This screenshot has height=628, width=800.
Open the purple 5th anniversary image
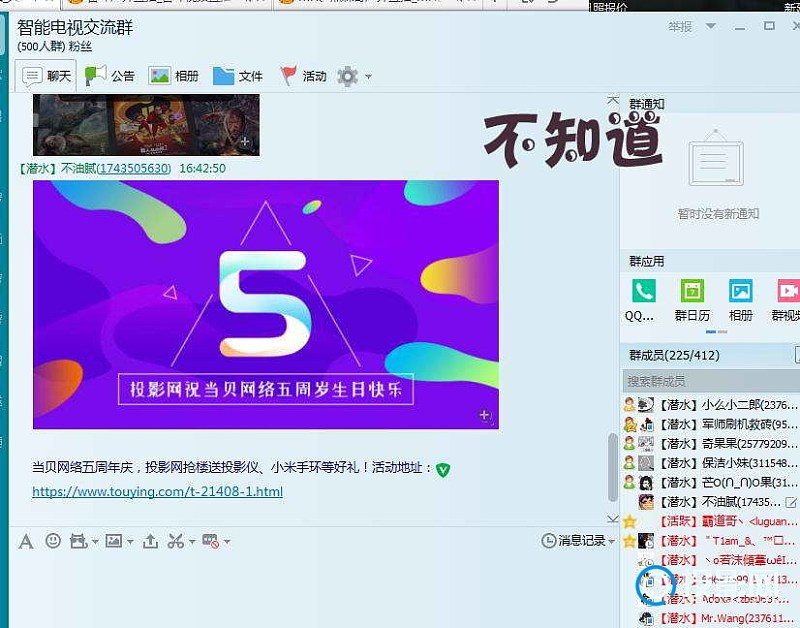coord(266,305)
